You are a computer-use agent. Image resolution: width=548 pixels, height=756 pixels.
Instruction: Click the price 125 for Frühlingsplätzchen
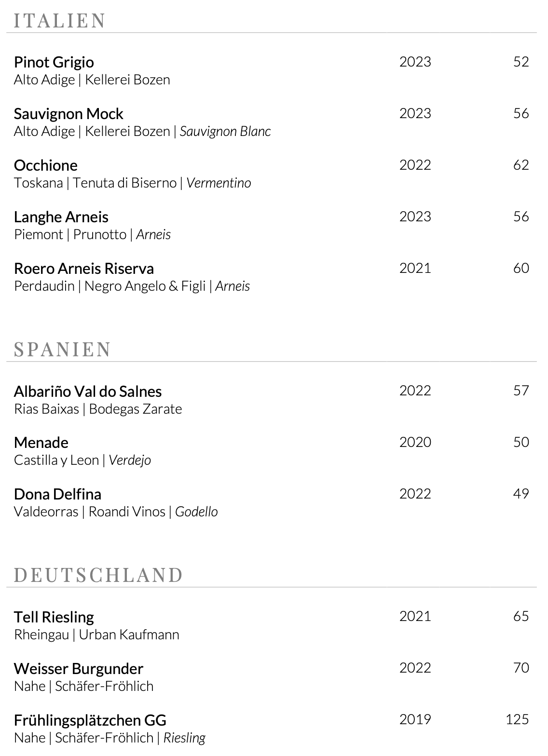pyautogui.click(x=517, y=719)
